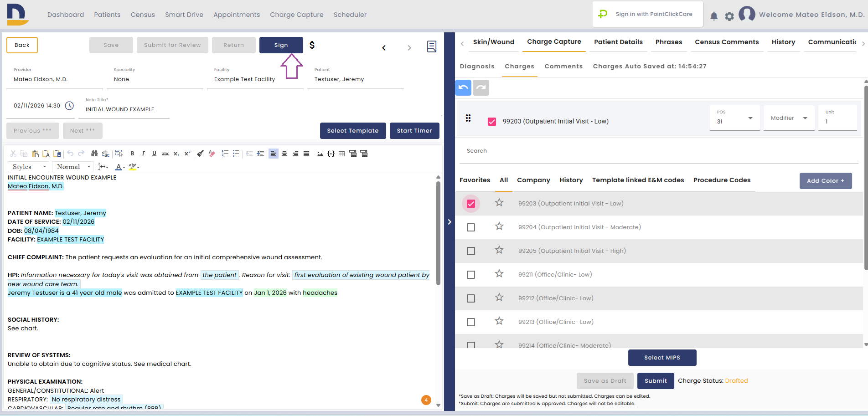The height and width of the screenshot is (416, 868).
Task: Toggle underline formatting
Action: click(154, 154)
